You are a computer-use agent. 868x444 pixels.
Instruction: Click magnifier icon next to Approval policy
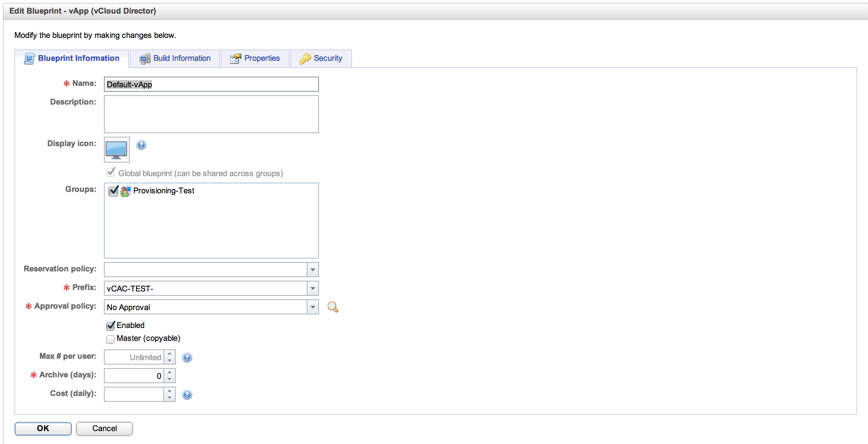[x=333, y=307]
